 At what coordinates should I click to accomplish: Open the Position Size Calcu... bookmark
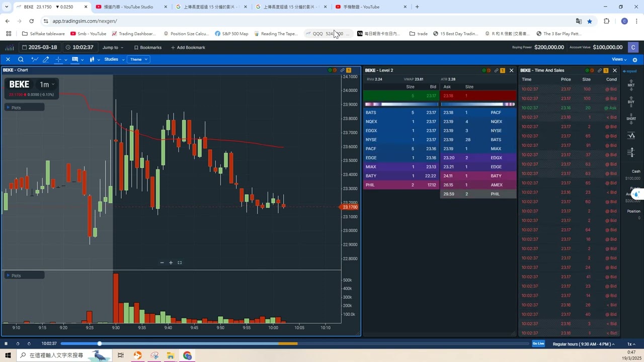(x=186, y=34)
